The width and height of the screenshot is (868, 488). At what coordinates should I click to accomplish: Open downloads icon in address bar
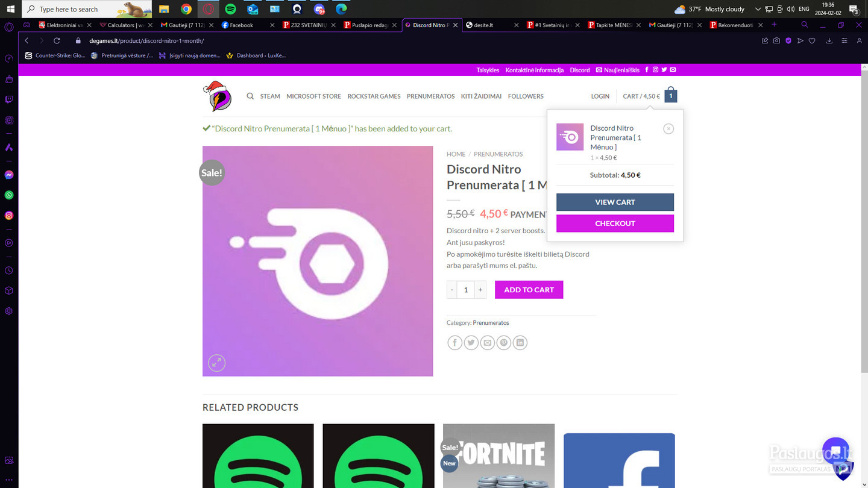[x=829, y=40]
